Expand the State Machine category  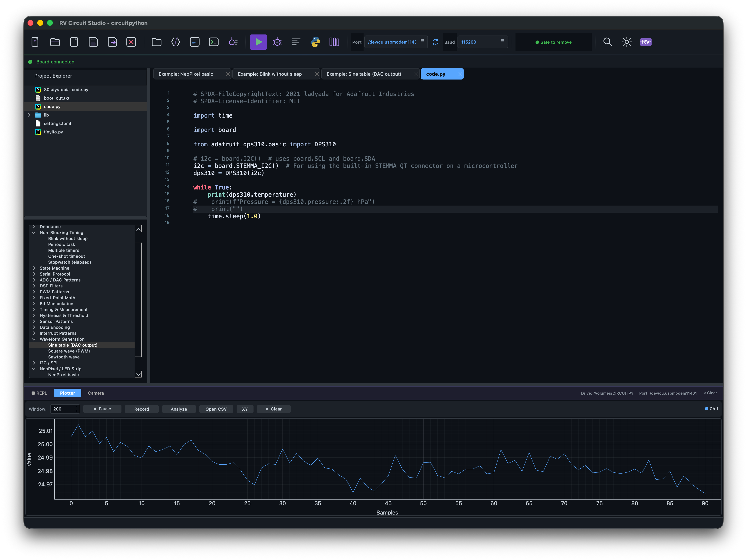(34, 268)
